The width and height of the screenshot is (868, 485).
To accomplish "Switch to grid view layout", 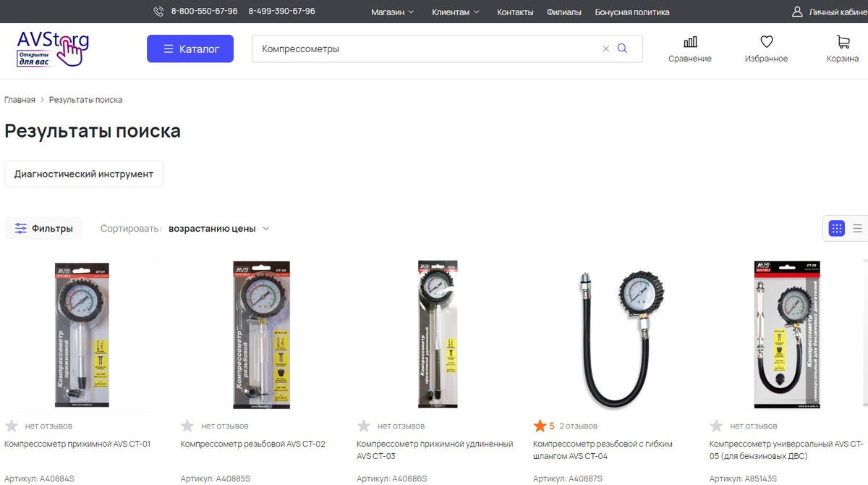I will 837,229.
